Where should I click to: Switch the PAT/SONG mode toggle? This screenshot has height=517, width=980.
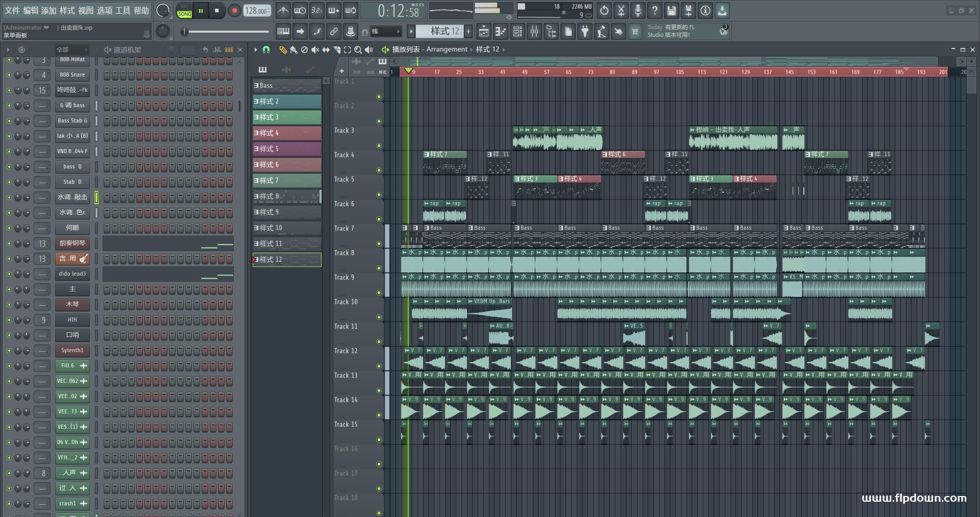pyautogui.click(x=184, y=11)
